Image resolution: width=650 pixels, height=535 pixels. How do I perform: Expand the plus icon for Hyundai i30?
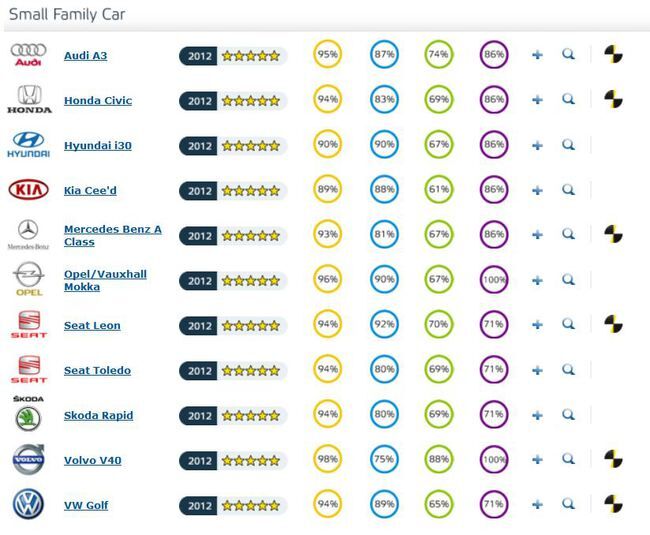[x=537, y=145]
